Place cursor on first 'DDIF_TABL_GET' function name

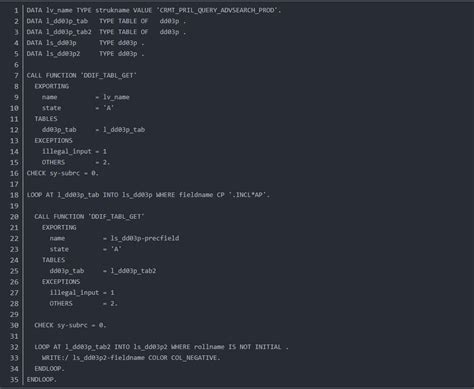[x=108, y=76]
